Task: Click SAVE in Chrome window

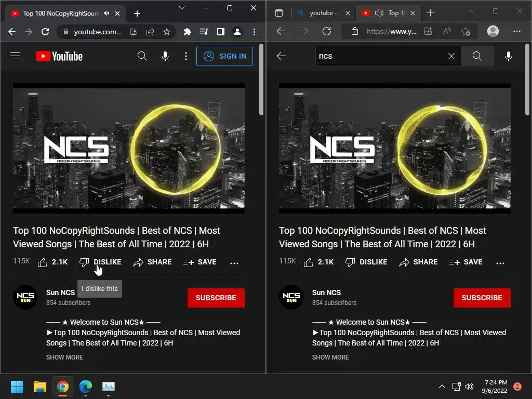Action: pos(200,262)
